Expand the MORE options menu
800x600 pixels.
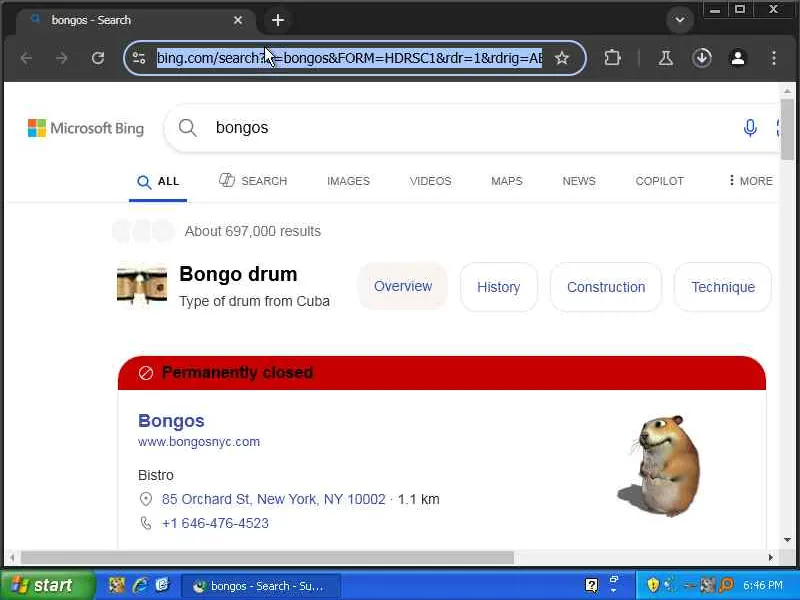pos(751,181)
